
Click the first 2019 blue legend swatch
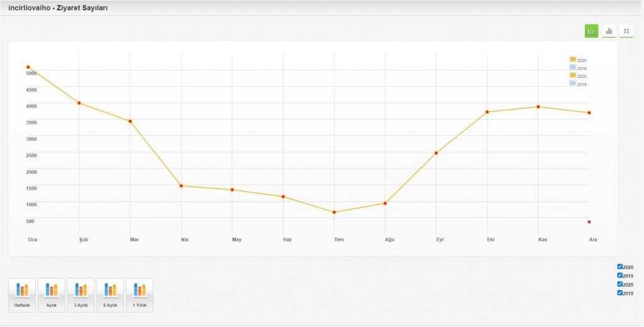coord(572,67)
